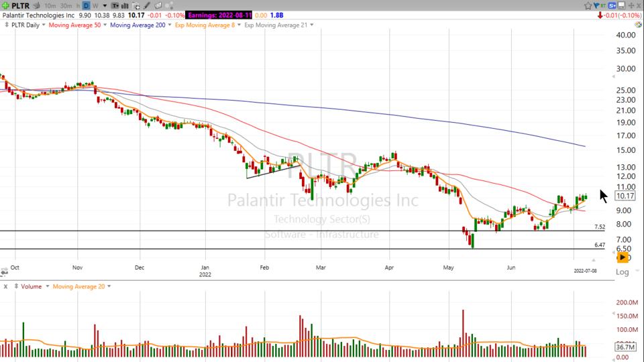The width and height of the screenshot is (644, 362).
Task: Click the May month label on time axis
Action: tap(449, 267)
